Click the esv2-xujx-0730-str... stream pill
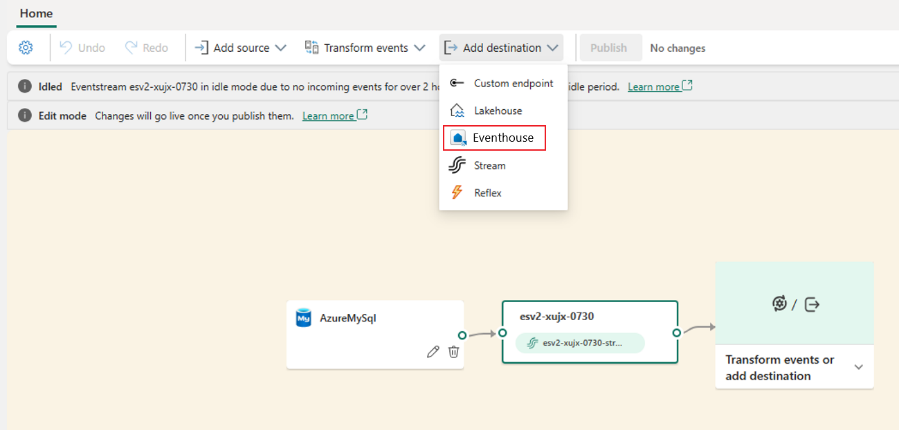This screenshot has width=899, height=430. [580, 343]
